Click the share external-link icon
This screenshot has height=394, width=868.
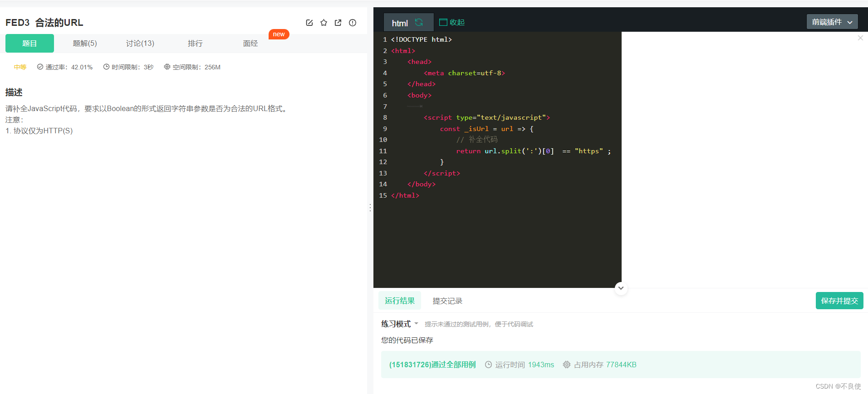pos(338,23)
